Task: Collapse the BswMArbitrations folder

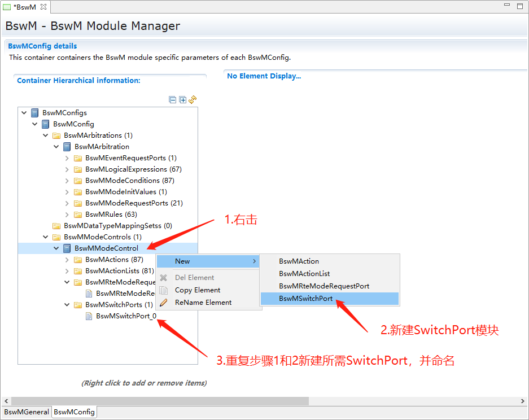Action: (x=46, y=135)
